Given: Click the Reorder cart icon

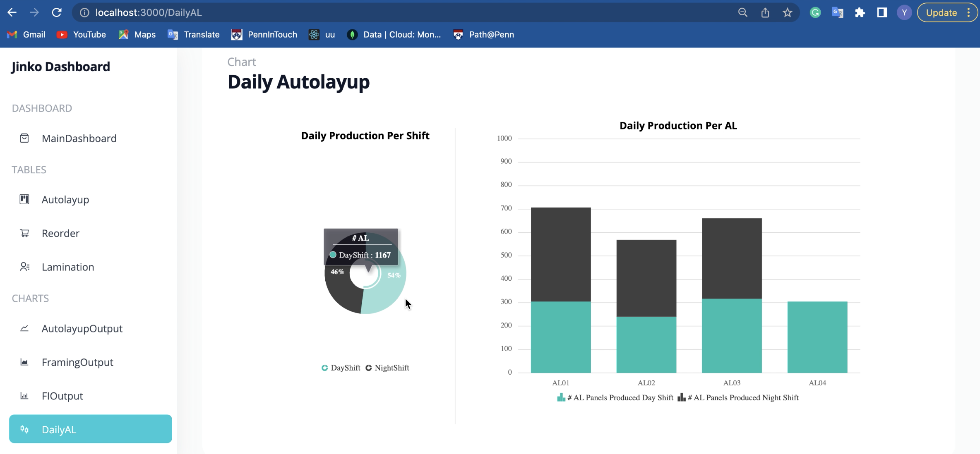Looking at the screenshot, I should pos(24,233).
